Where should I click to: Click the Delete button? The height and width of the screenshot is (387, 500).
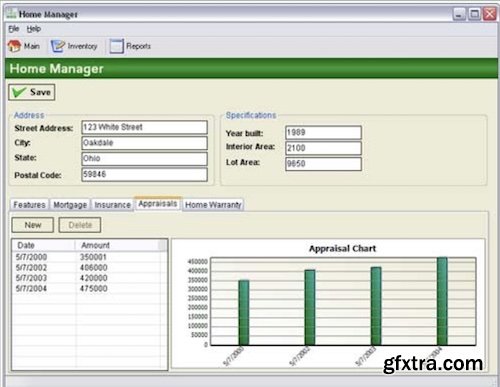coord(80,225)
